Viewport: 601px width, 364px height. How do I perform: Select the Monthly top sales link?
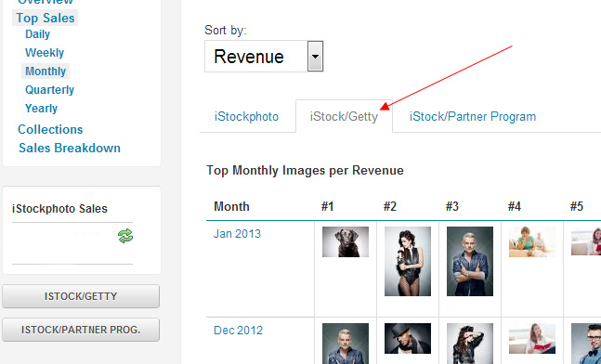point(46,71)
